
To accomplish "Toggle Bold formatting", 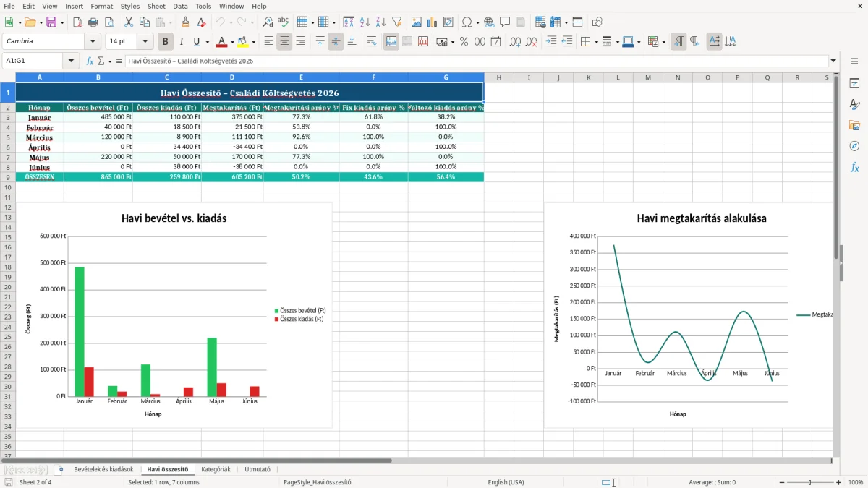I will [x=166, y=42].
